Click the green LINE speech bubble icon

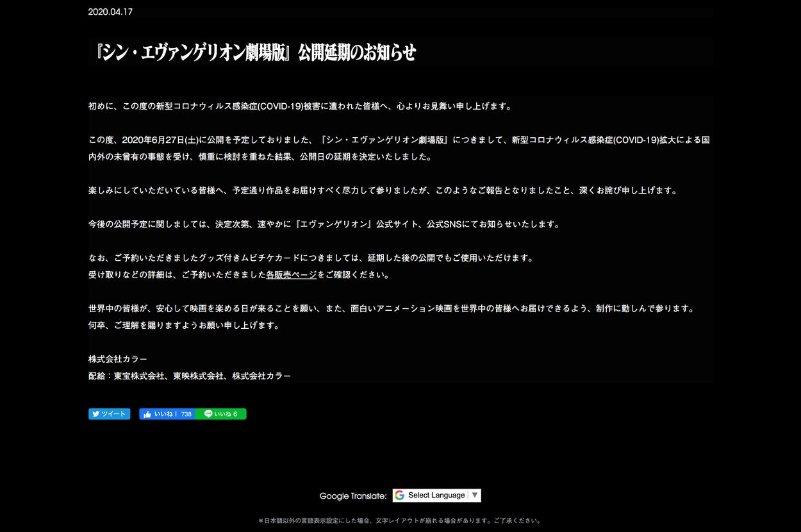point(208,414)
